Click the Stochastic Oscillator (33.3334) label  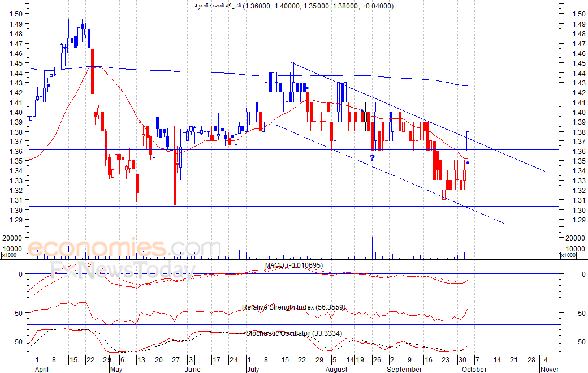pos(294,333)
